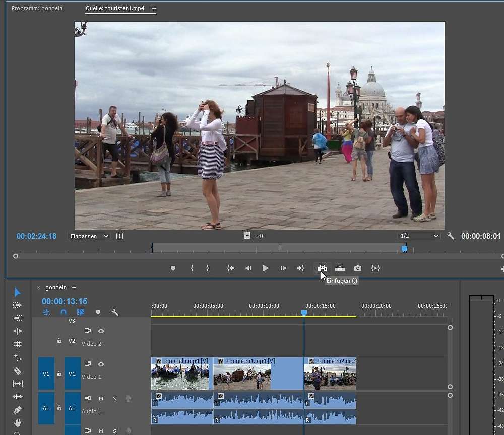Open the timeline settings wrench menu
504x435 pixels.
(x=115, y=313)
